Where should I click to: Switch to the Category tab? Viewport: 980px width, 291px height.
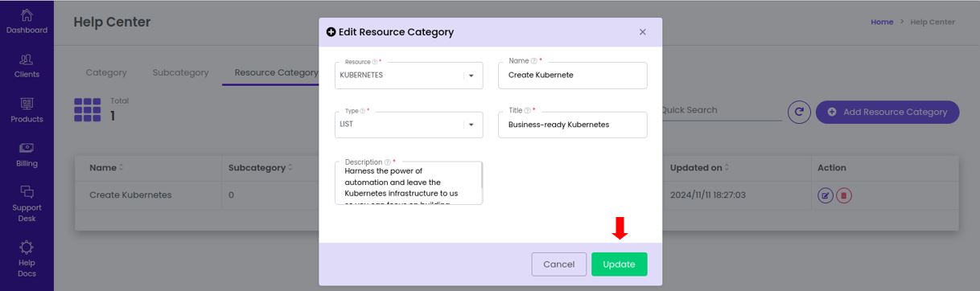(106, 72)
